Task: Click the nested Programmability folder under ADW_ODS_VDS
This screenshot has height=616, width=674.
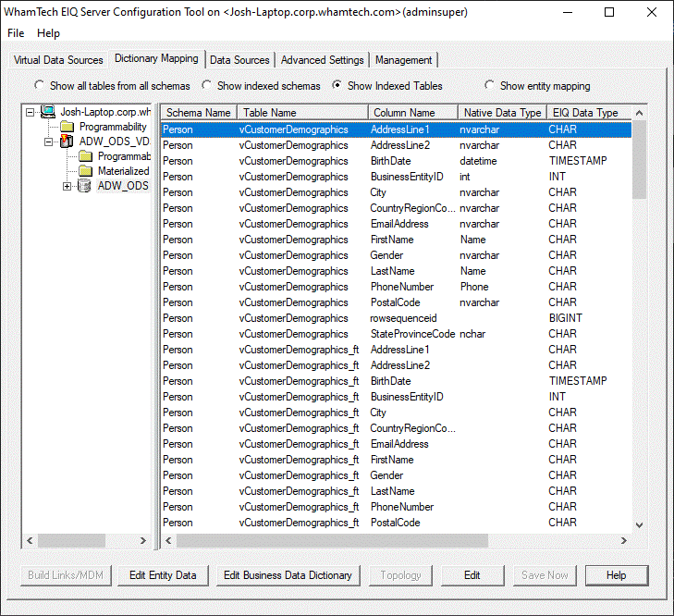Action: (x=85, y=156)
